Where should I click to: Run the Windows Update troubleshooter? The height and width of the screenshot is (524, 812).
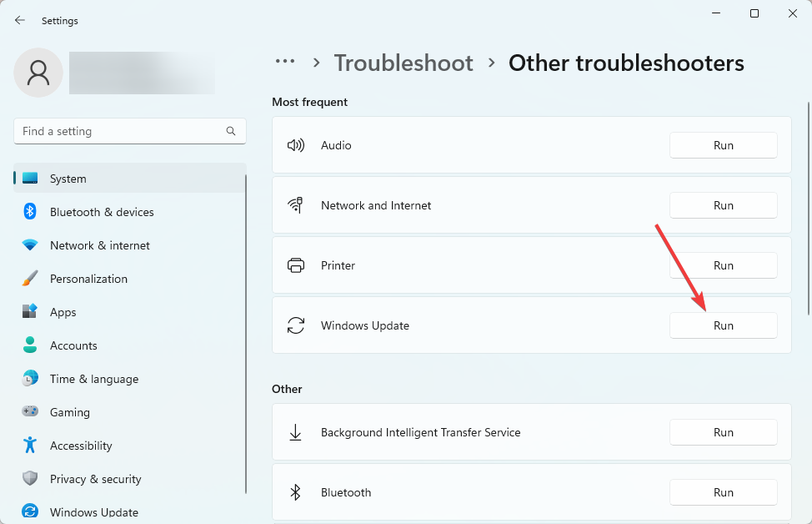724,325
